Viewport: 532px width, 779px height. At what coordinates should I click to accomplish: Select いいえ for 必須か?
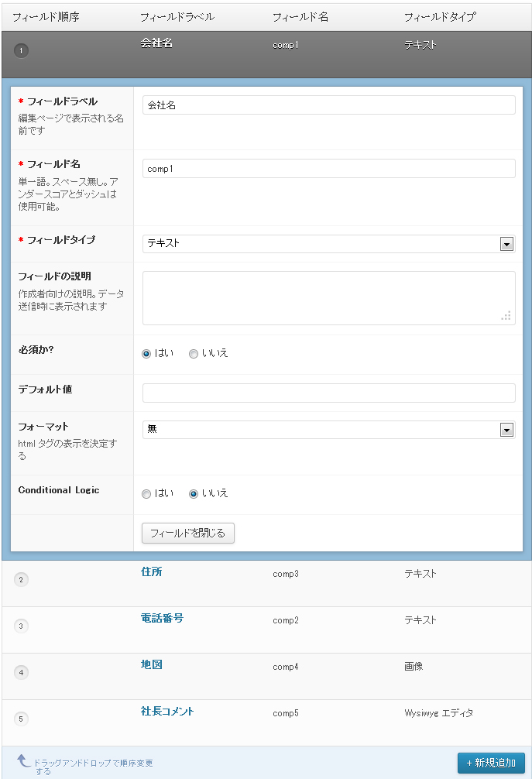[194, 353]
